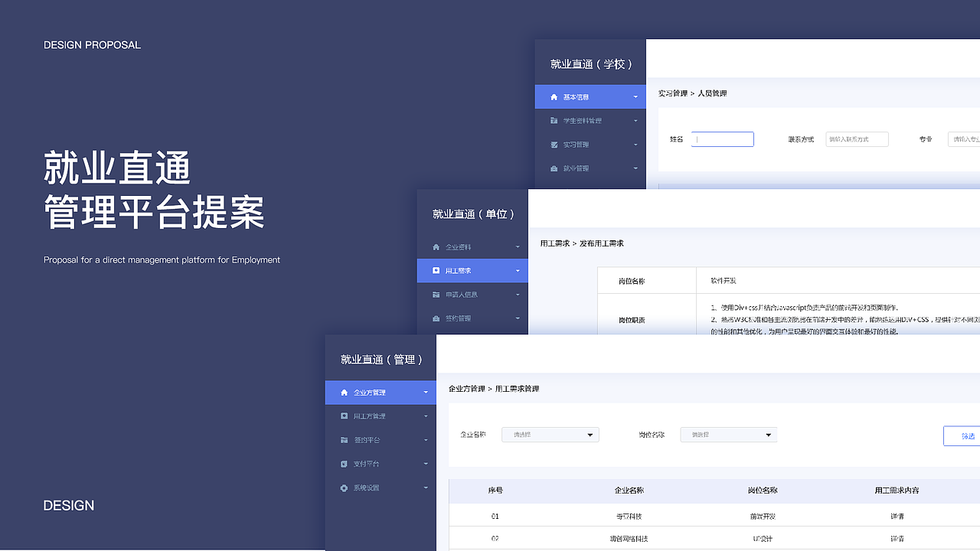Expand the 签约平台 menu arrow

click(x=426, y=440)
